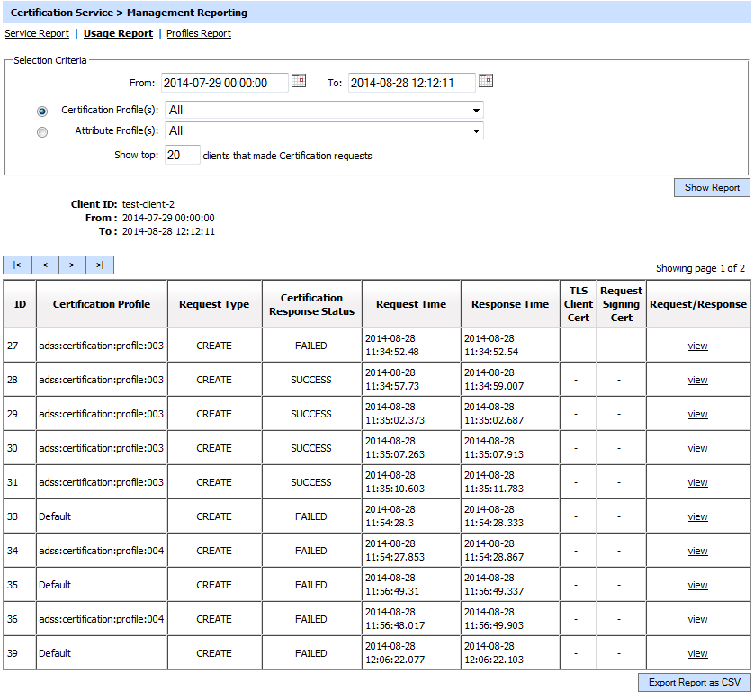Open the From date calendar picker

point(299,81)
